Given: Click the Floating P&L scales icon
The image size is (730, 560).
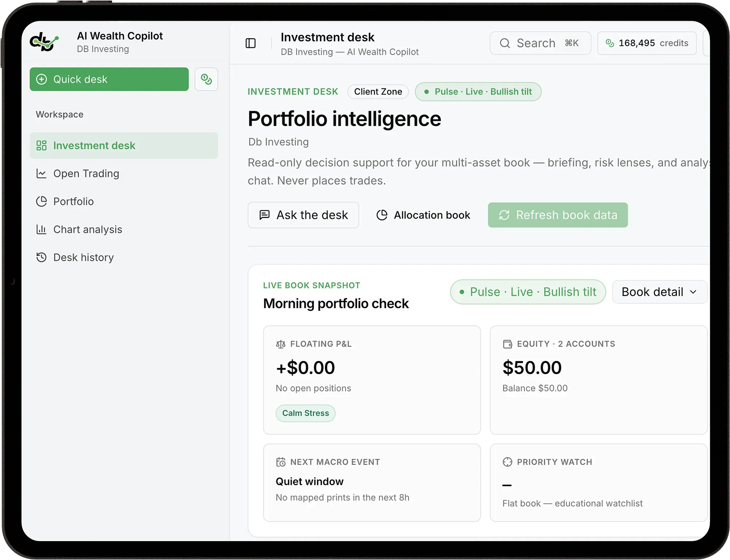Looking at the screenshot, I should click(x=281, y=344).
